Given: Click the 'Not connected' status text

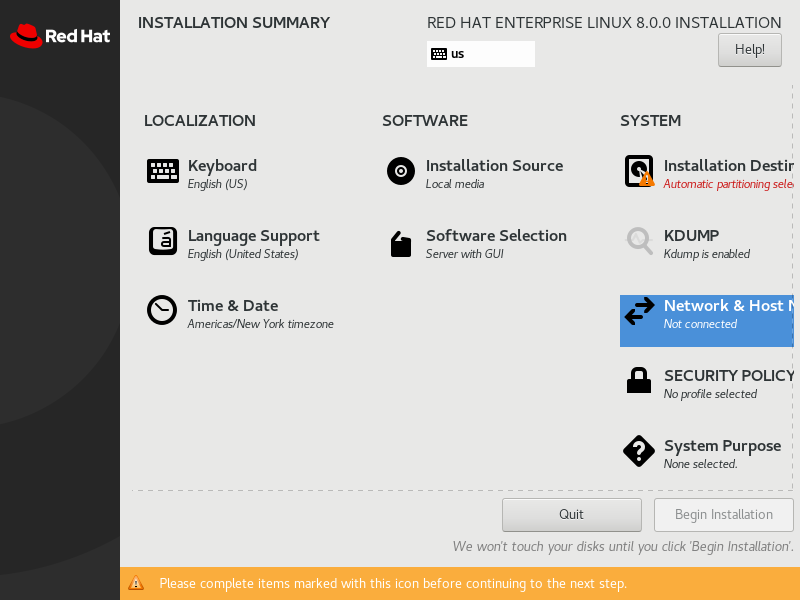Looking at the screenshot, I should (x=700, y=324).
